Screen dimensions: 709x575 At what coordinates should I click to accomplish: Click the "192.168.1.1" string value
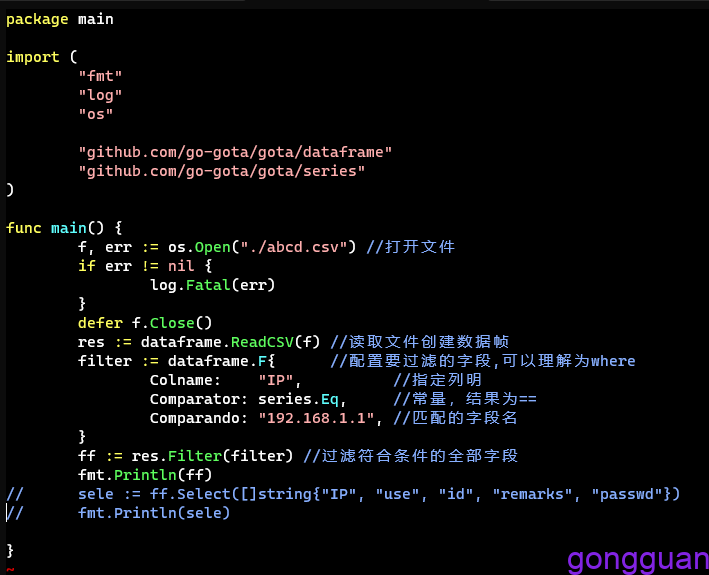tap(320, 418)
